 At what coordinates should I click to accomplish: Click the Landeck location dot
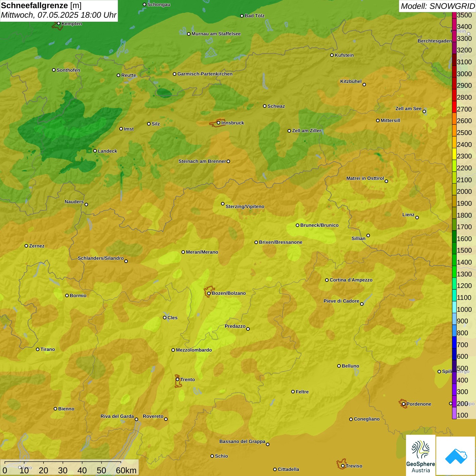coord(95,151)
